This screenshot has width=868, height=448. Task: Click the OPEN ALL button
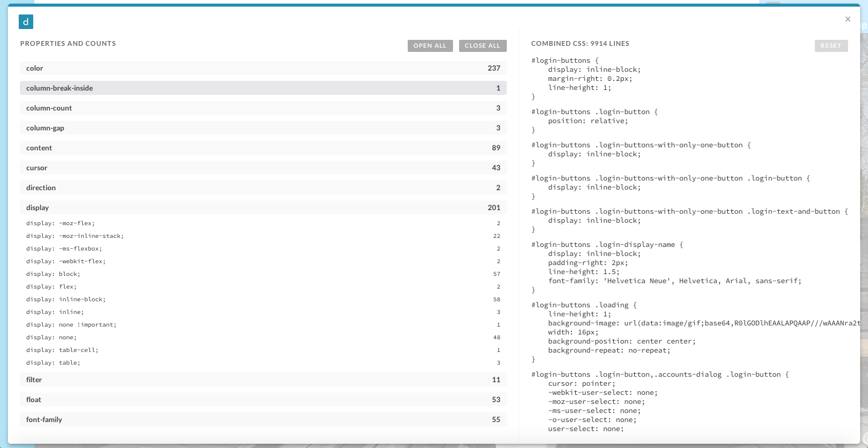coord(430,46)
